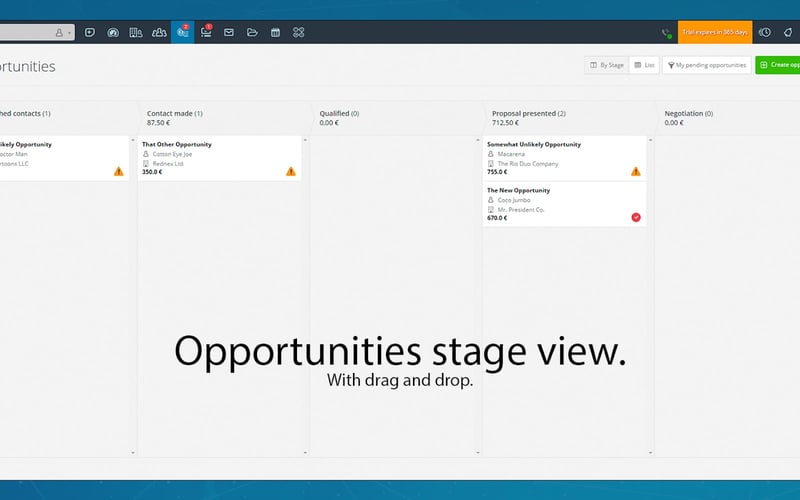Screen dimensions: 800x500
Task: Click warning triangle on Somewhat Unlikely Opportunity
Action: (636, 171)
